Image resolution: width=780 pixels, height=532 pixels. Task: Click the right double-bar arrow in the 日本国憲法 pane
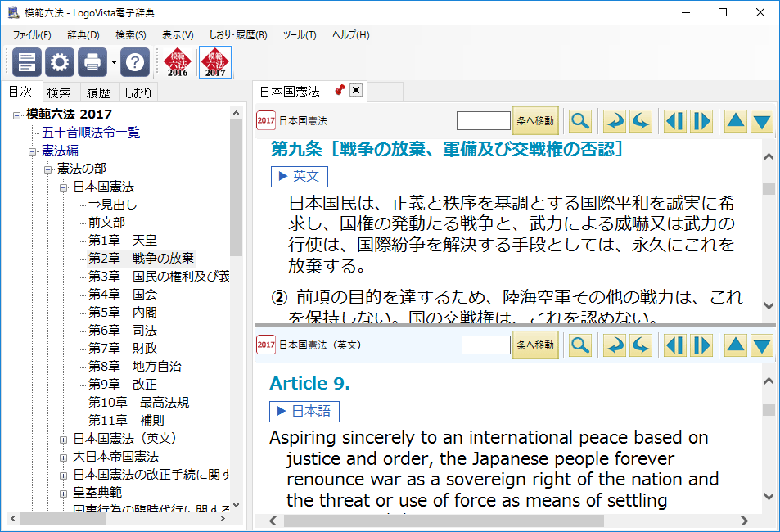(701, 121)
